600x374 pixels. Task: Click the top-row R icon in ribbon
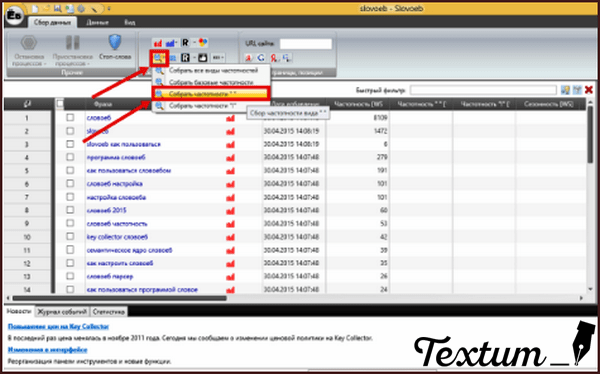[185, 42]
